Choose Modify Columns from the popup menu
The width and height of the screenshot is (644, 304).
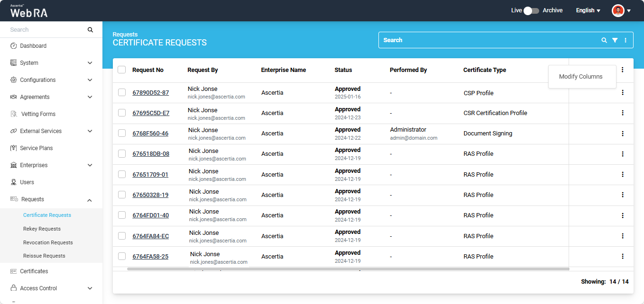(x=580, y=77)
